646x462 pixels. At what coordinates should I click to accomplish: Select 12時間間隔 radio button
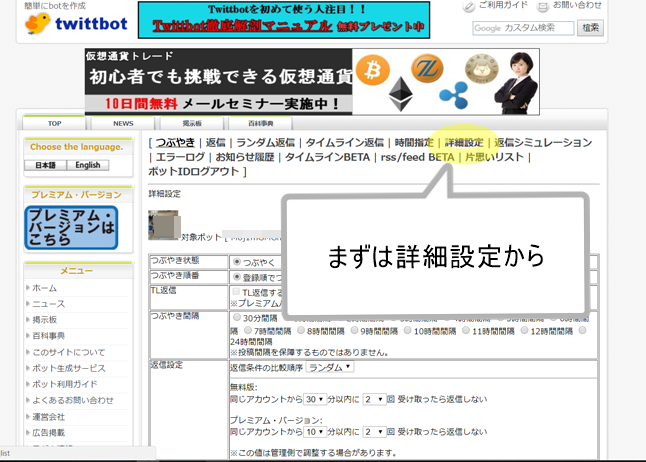tap(524, 331)
